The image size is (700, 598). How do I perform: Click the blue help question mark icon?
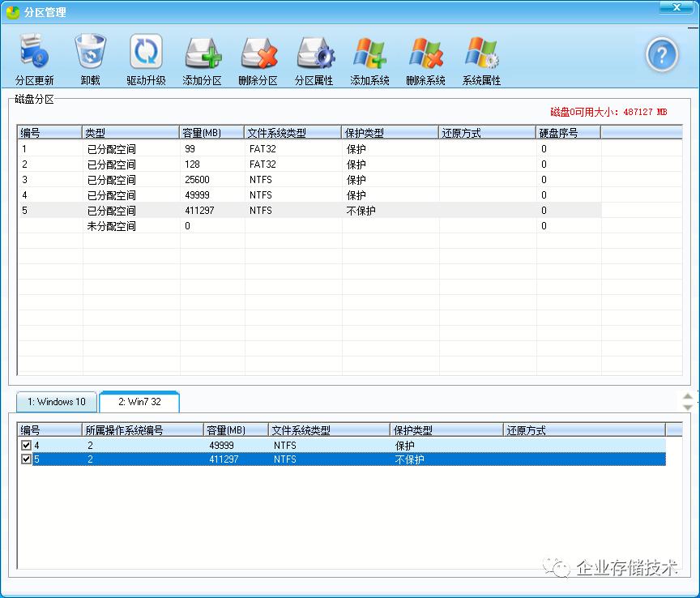click(x=662, y=55)
